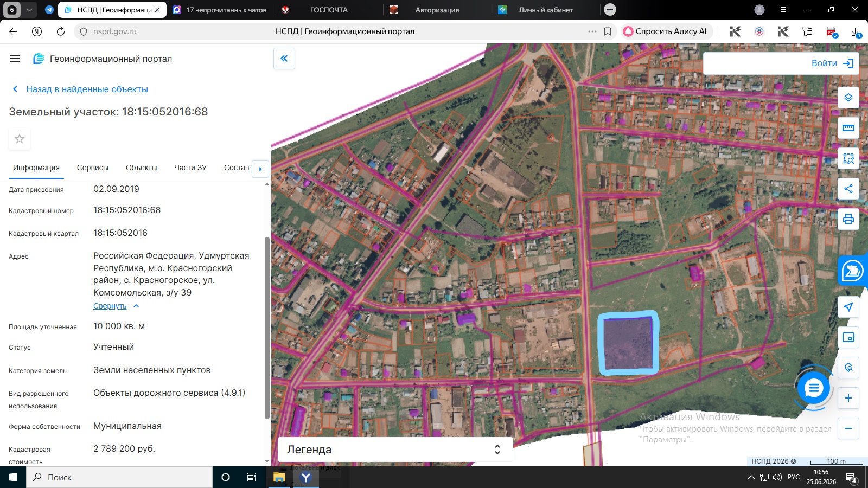Open the overview map window icon
The height and width of the screenshot is (488, 868).
coord(848,337)
